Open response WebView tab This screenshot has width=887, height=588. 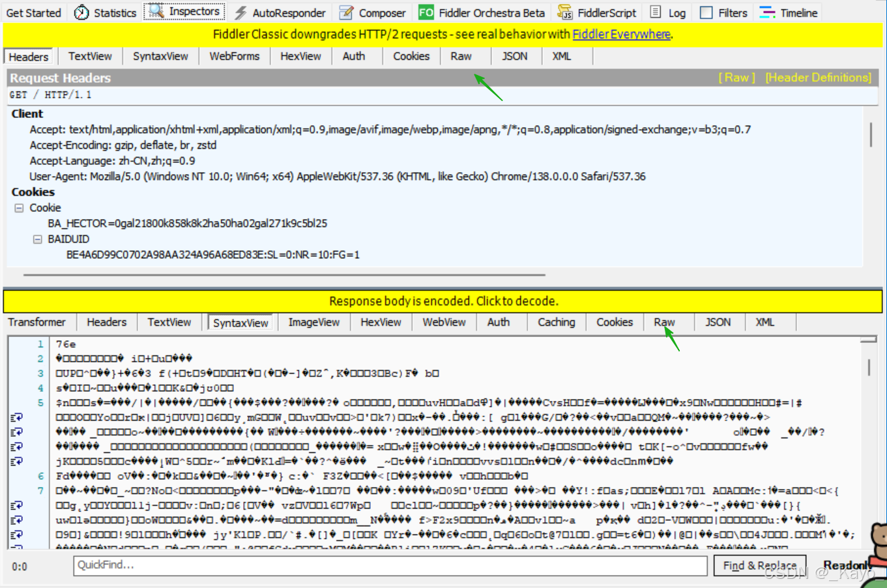pos(444,322)
